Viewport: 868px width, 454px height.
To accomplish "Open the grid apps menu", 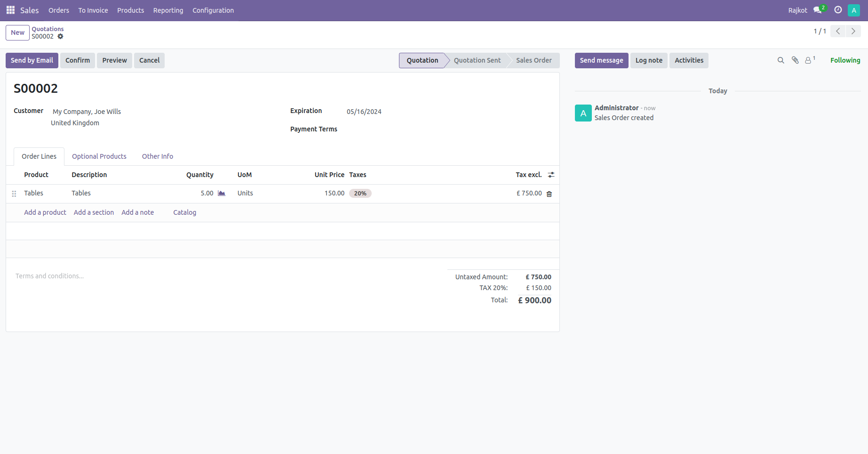I will coord(10,9).
